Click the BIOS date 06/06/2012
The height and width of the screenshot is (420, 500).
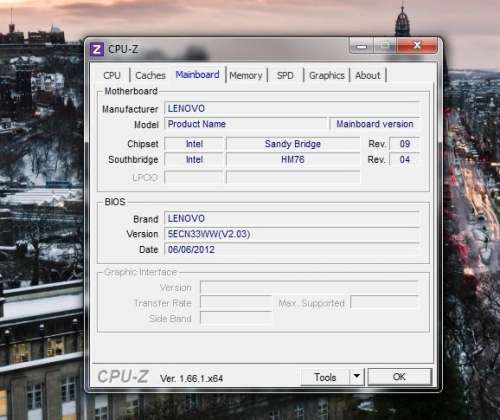click(x=292, y=250)
